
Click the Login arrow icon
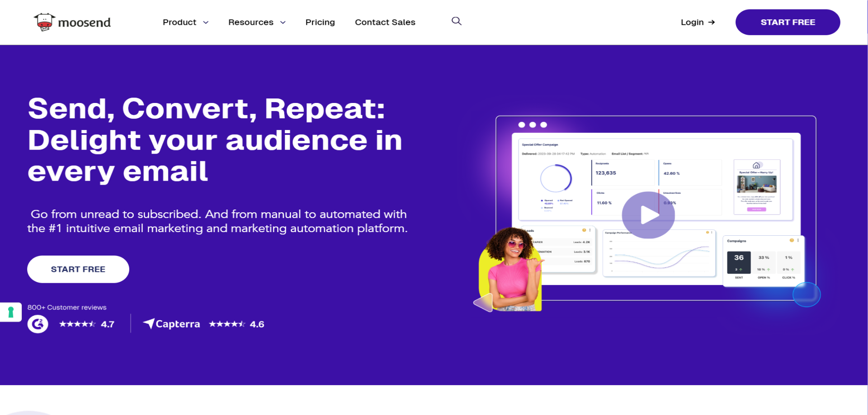[712, 22]
